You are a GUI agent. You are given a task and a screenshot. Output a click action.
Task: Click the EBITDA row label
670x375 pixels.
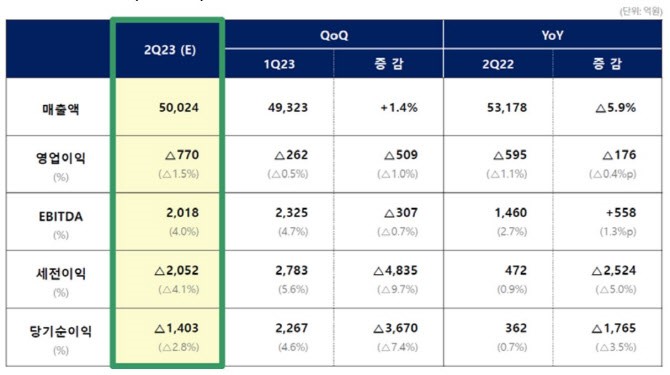[61, 217]
